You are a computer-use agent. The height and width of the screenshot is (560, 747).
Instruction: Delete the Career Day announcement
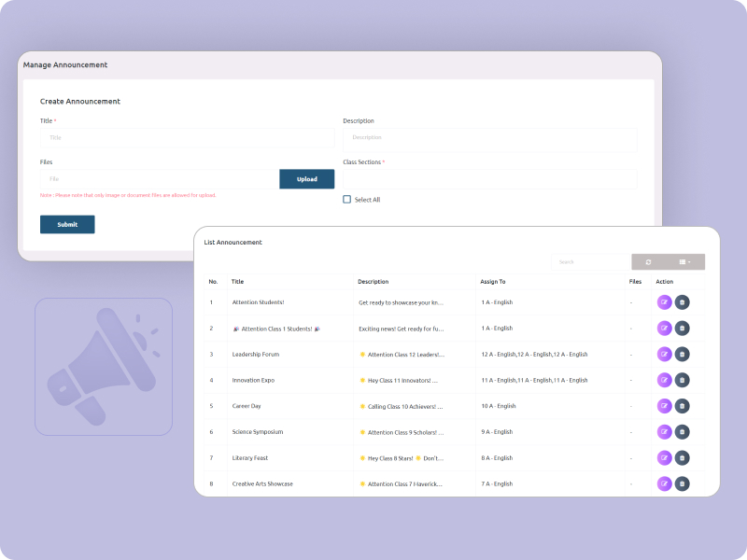[x=683, y=406]
